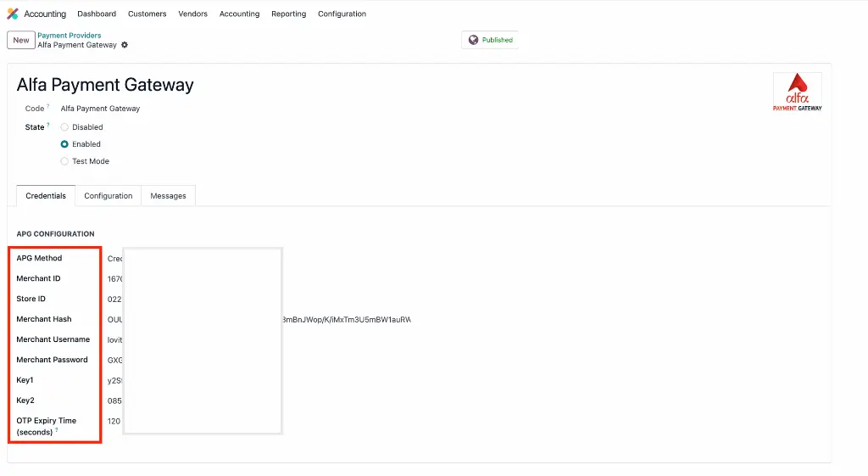Click the globe icon in Published button
The height and width of the screenshot is (476, 868).
click(473, 40)
